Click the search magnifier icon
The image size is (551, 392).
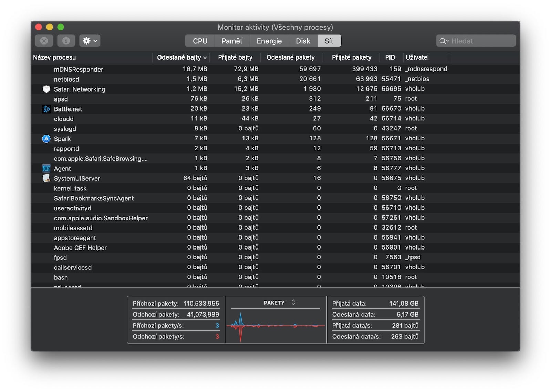tap(443, 41)
